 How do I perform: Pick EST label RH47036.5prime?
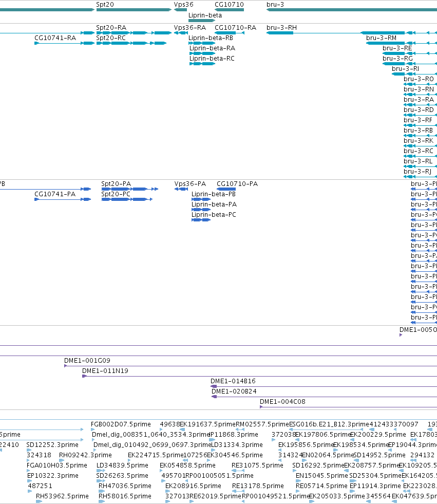pos(125,486)
